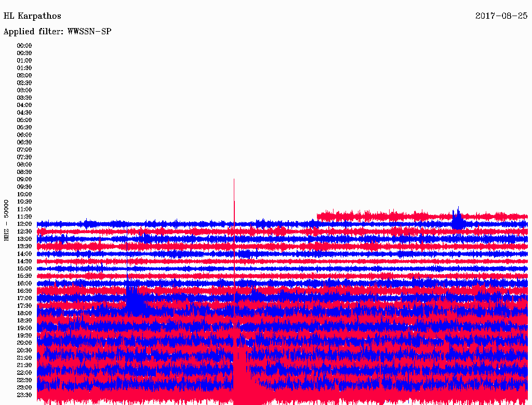Viewport: 532px width, 405px height.
Task: Click the top of the tall red spike
Action: [234, 180]
